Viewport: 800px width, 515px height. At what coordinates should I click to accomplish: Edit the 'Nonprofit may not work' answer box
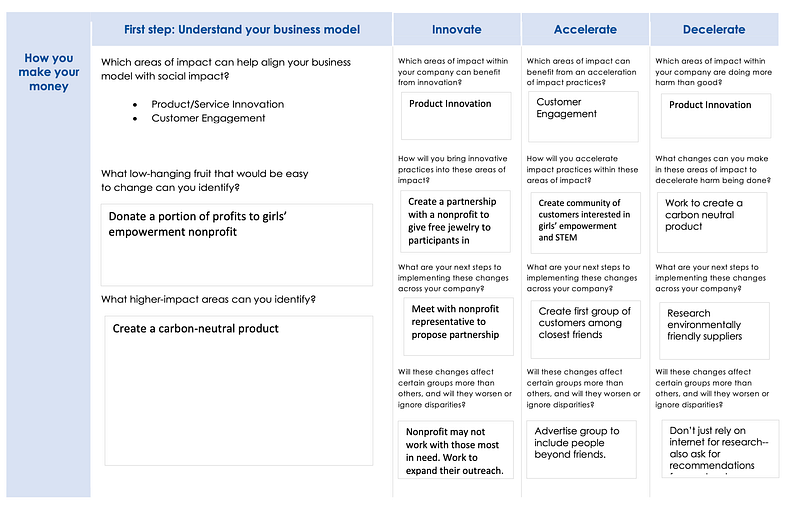(x=457, y=450)
